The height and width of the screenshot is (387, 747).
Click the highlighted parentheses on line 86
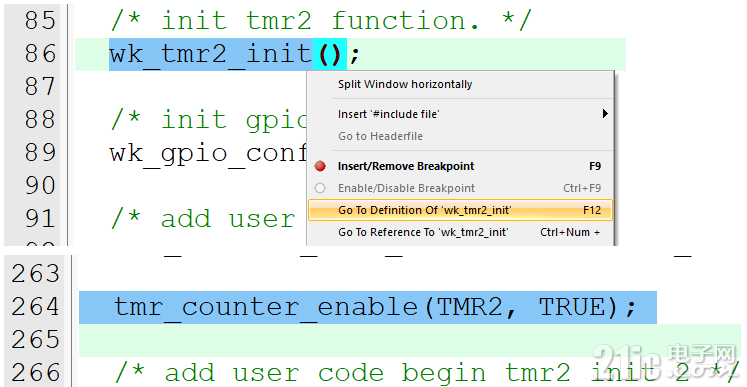(x=330, y=54)
